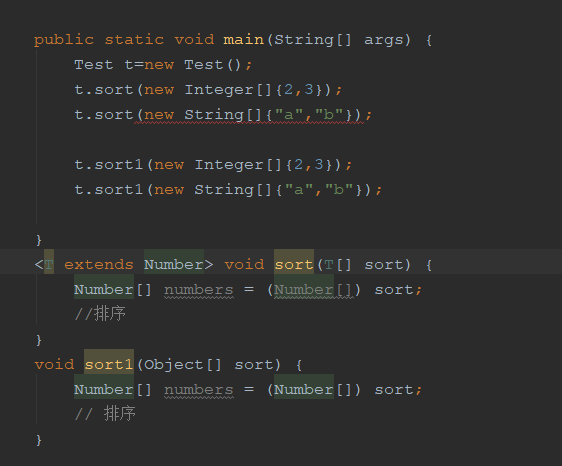
Task: Click highlighted type parameter 'T' after '<'
Action: pos(49,265)
